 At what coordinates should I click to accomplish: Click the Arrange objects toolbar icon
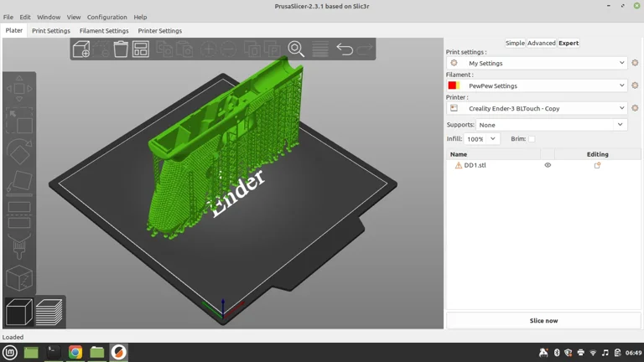tap(141, 50)
